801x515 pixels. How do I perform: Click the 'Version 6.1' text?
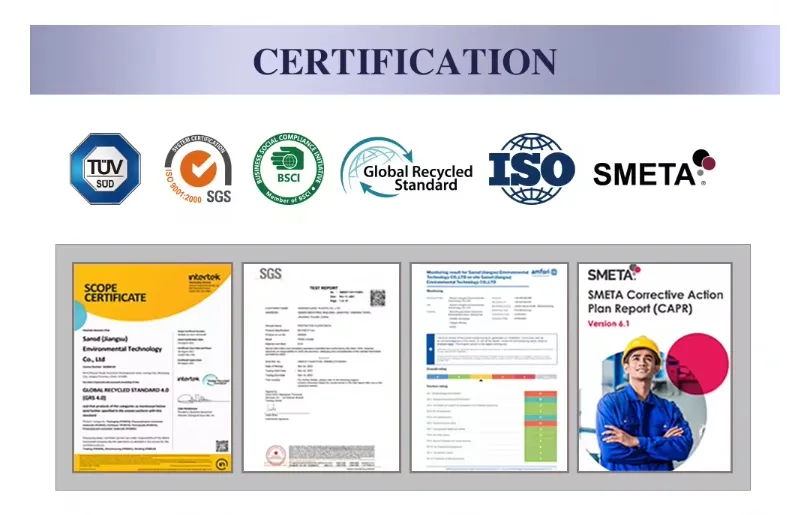click(x=608, y=323)
